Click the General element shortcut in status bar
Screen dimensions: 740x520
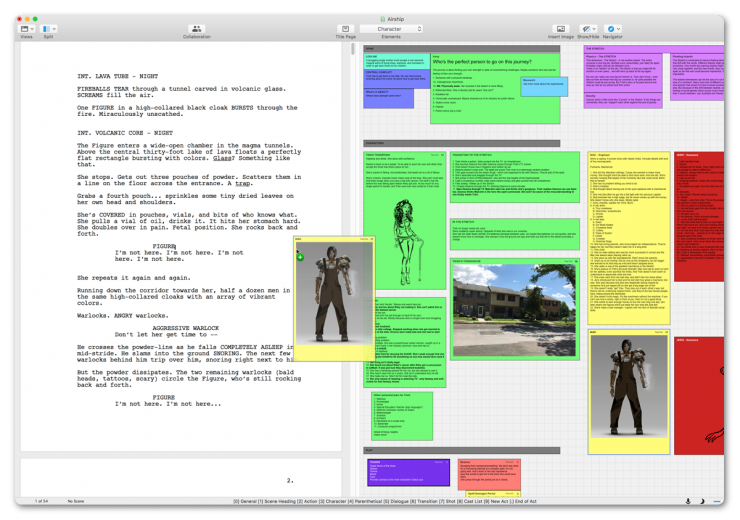tap(245, 502)
